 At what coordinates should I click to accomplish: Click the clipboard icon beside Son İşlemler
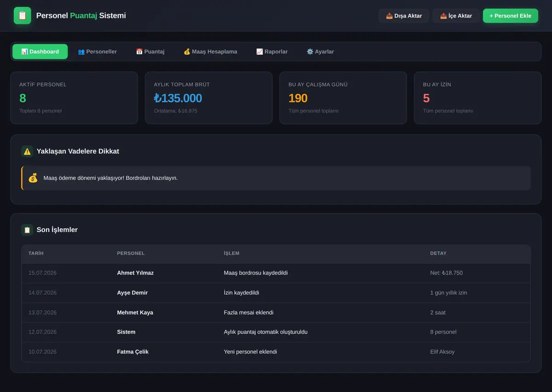pos(27,230)
